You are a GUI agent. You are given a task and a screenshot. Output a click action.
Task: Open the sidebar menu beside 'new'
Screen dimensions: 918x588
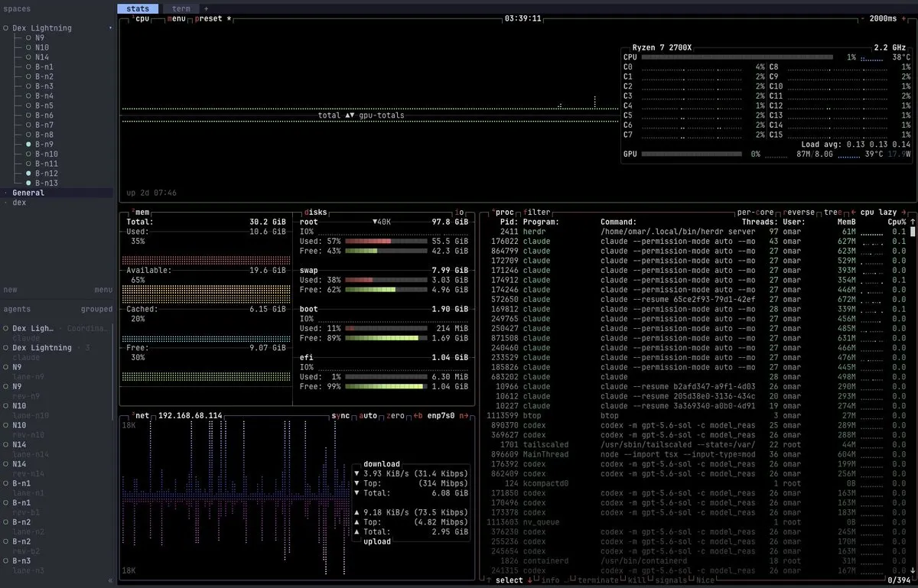point(103,290)
